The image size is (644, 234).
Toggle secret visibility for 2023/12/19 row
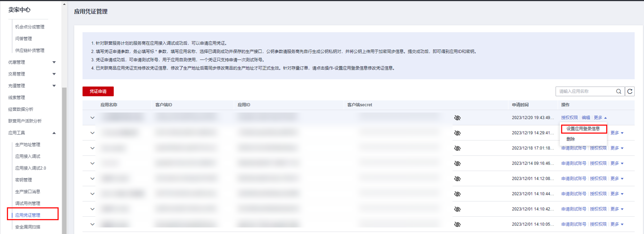pyautogui.click(x=457, y=133)
